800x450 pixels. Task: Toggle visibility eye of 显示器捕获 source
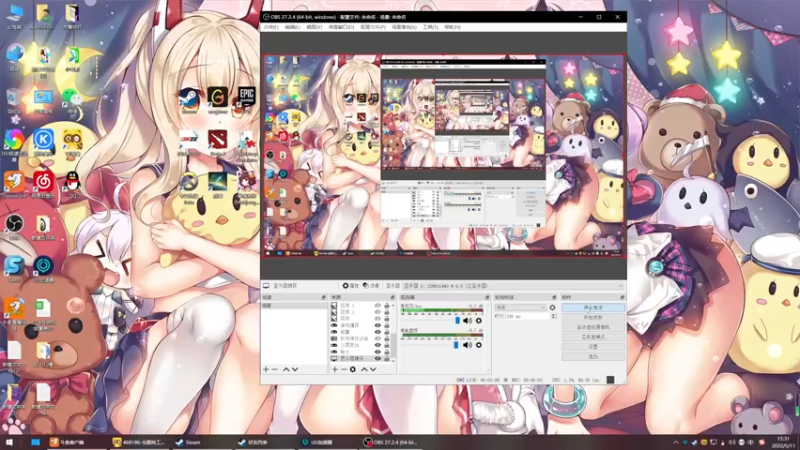click(x=378, y=358)
